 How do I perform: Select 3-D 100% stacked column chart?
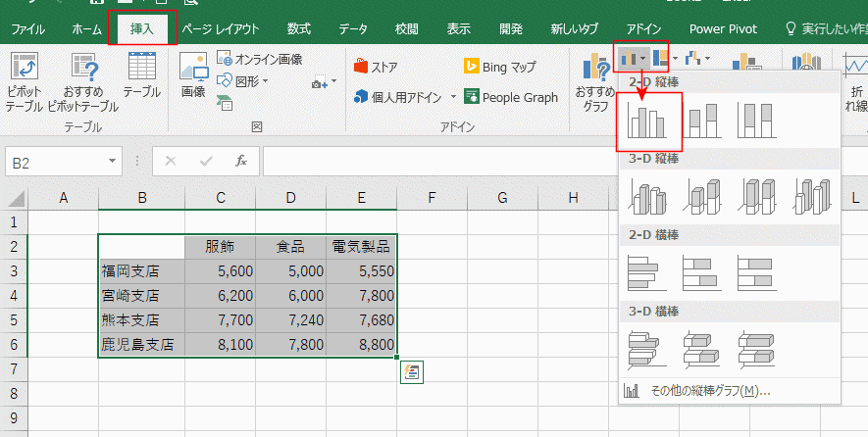(x=757, y=197)
